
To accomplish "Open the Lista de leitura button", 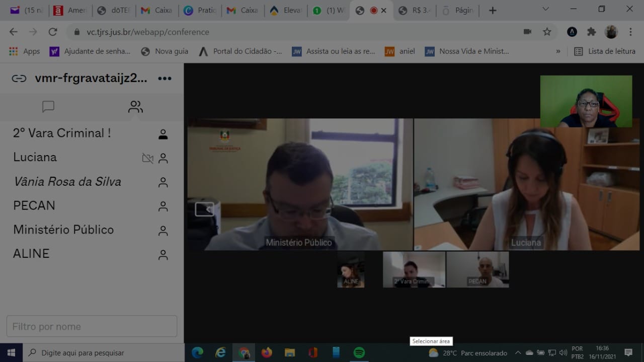I will pyautogui.click(x=605, y=51).
